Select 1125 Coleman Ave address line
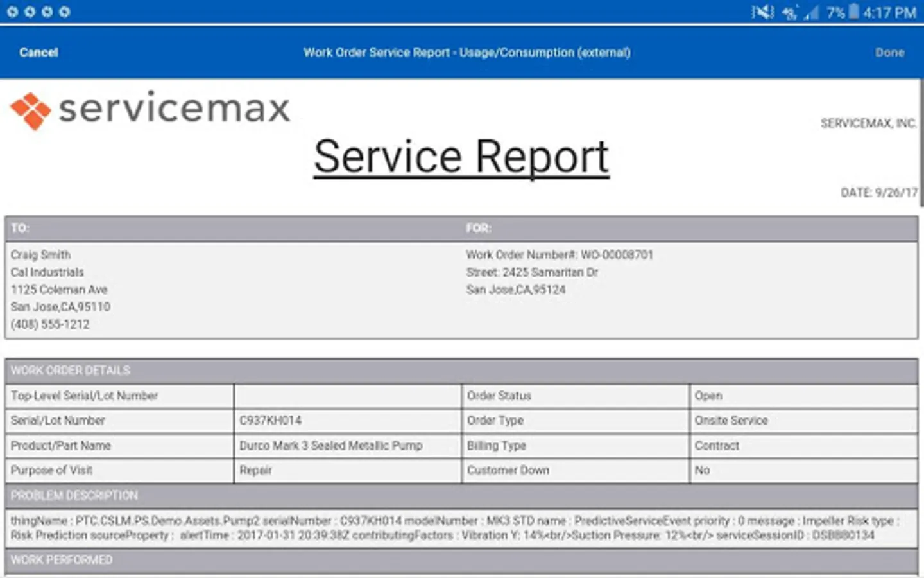The height and width of the screenshot is (578, 924). tap(59, 290)
